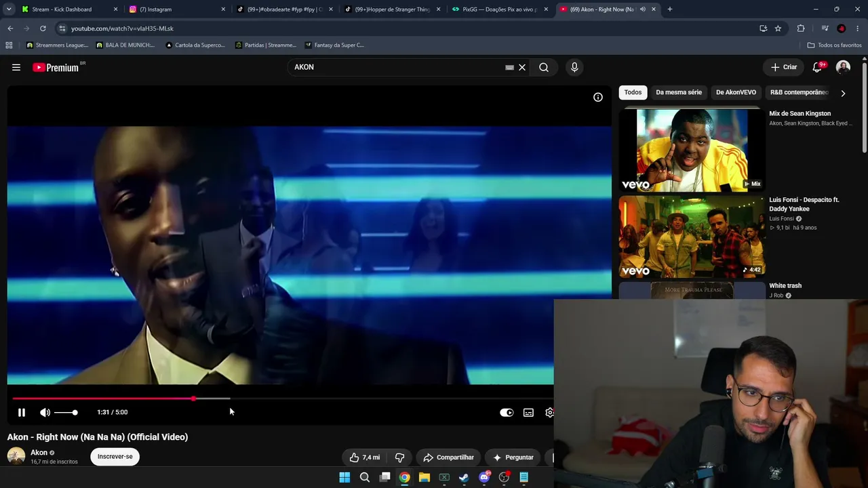Clear the AKON search text

[x=522, y=67]
